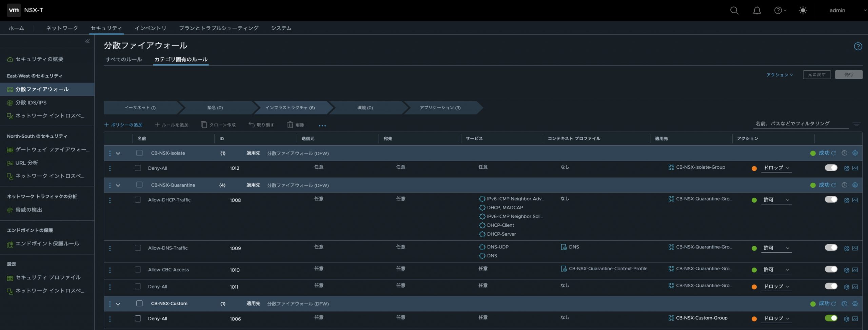Click ポリシーの追加 to add a policy
This screenshot has width=868, height=330.
tap(123, 125)
